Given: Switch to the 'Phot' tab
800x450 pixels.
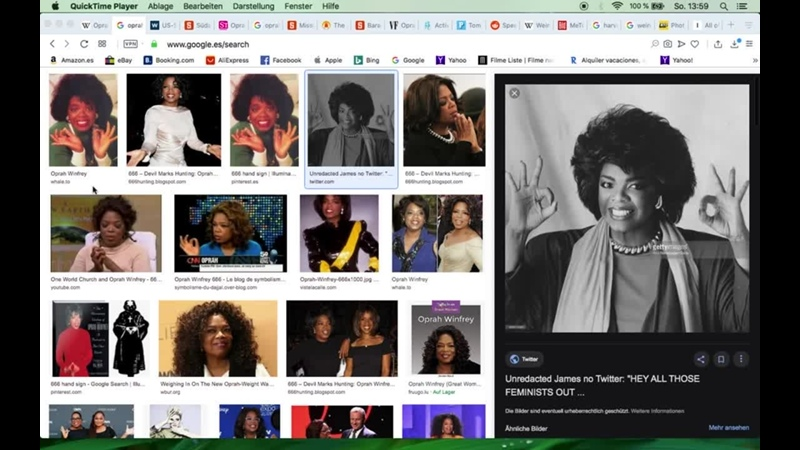Looking at the screenshot, I should pyautogui.click(x=671, y=25).
